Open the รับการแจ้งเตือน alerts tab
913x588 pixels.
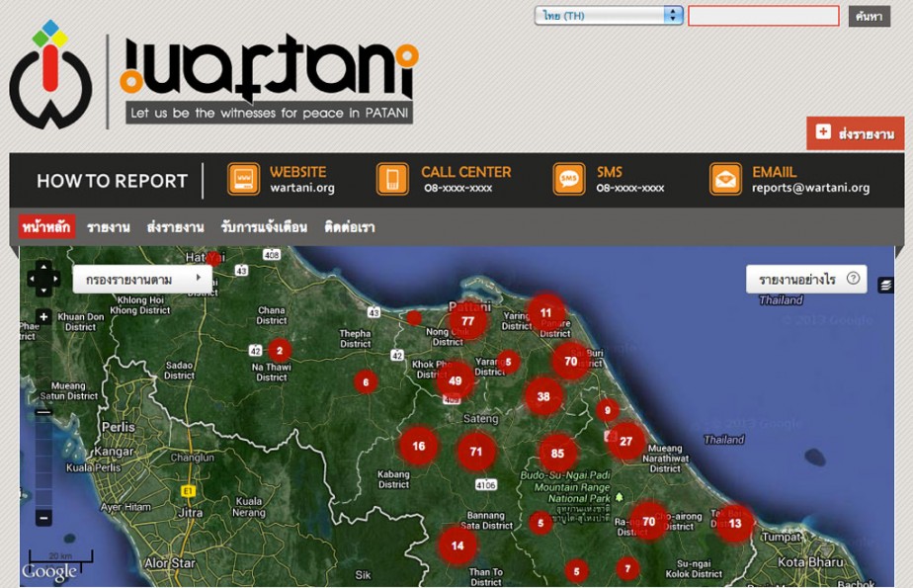[264, 227]
